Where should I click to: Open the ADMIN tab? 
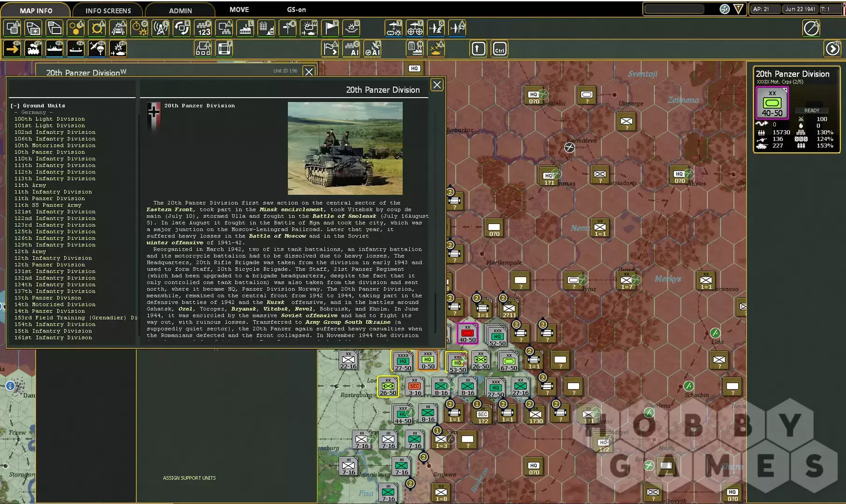pyautogui.click(x=180, y=10)
